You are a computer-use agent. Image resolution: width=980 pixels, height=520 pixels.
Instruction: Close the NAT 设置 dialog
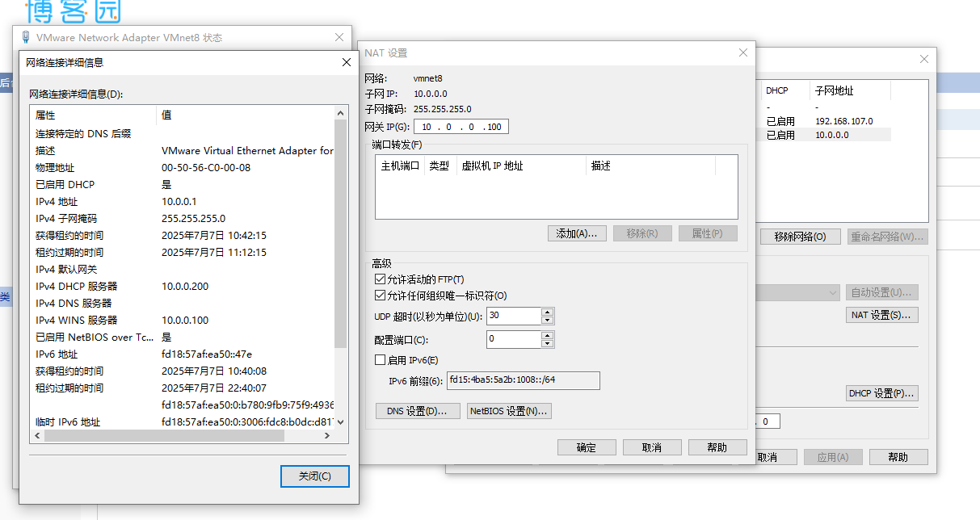[x=743, y=52]
